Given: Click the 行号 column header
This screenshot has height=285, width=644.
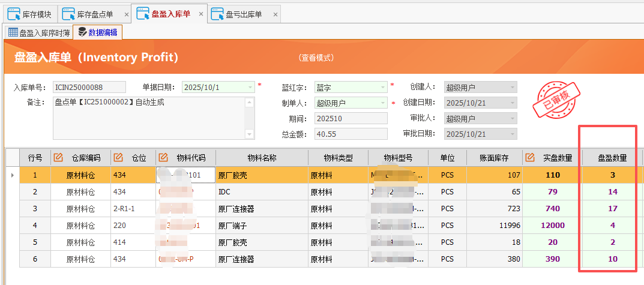Looking at the screenshot, I should click(x=35, y=158).
